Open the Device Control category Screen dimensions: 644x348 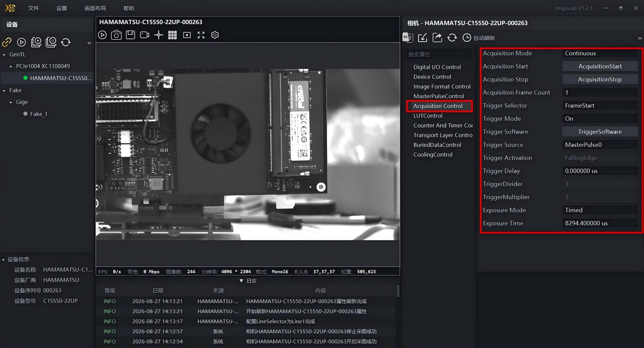[x=432, y=77]
